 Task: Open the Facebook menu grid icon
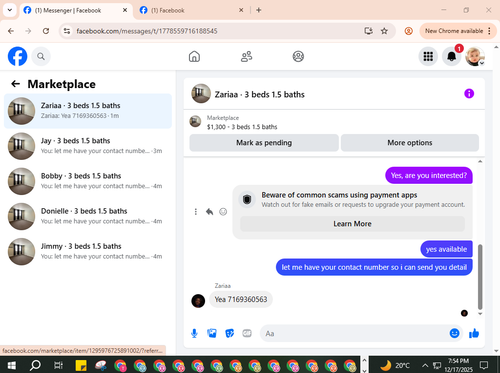click(428, 56)
